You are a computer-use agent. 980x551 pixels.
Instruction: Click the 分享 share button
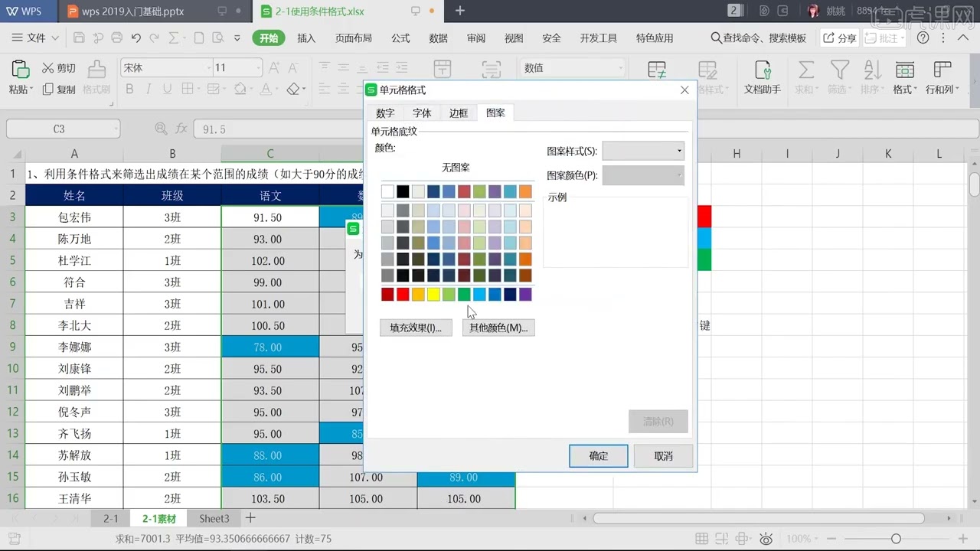[x=840, y=37]
